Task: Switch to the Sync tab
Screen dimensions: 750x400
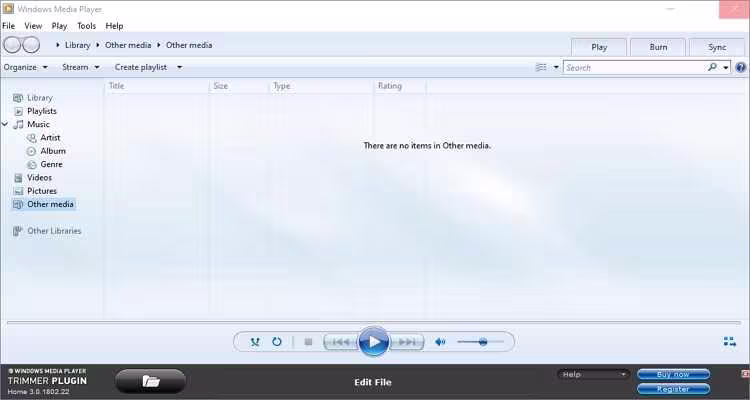Action: pyautogui.click(x=717, y=47)
